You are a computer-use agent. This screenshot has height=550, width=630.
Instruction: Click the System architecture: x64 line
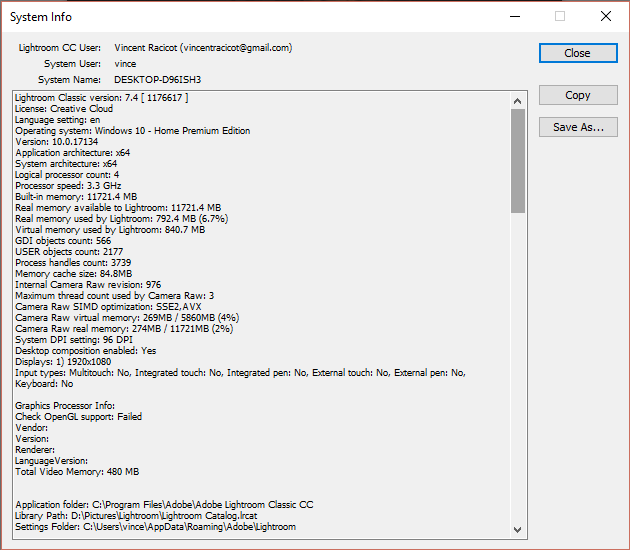66,164
